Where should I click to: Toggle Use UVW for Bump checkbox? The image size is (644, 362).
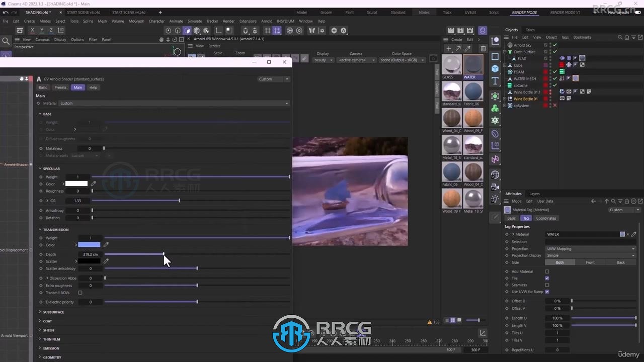[547, 292]
